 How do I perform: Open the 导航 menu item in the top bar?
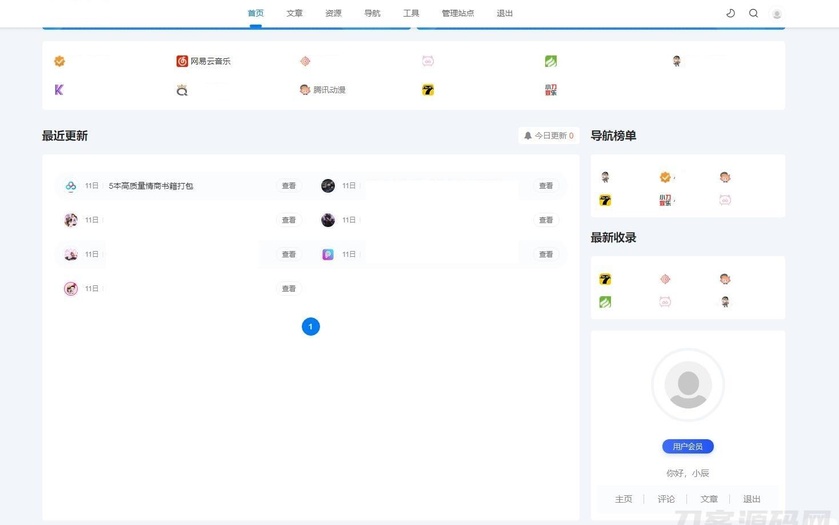click(372, 14)
